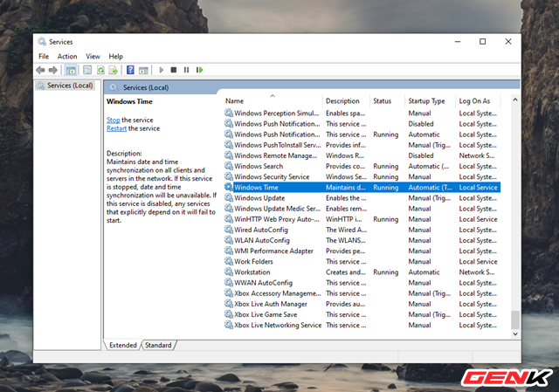Switch to the Standard tab
This screenshot has width=559, height=392.
(x=158, y=345)
